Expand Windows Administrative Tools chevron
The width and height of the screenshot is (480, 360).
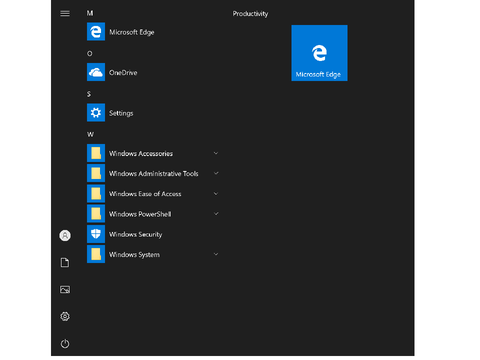216,173
